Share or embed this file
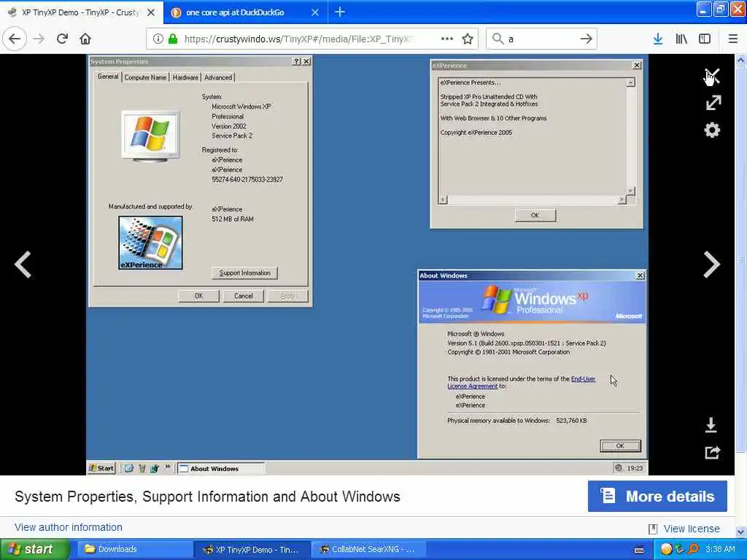This screenshot has width=747, height=560. tap(712, 452)
